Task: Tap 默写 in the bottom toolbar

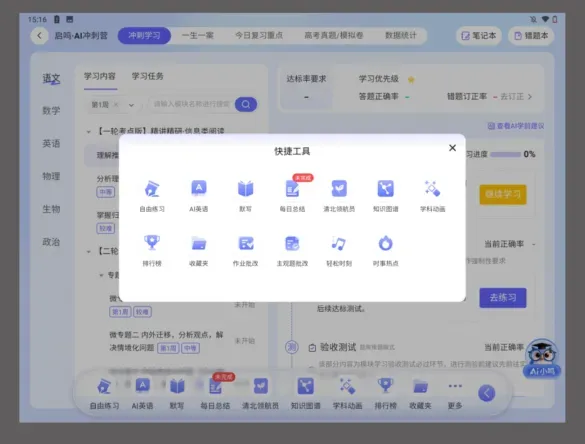Action: (x=177, y=394)
